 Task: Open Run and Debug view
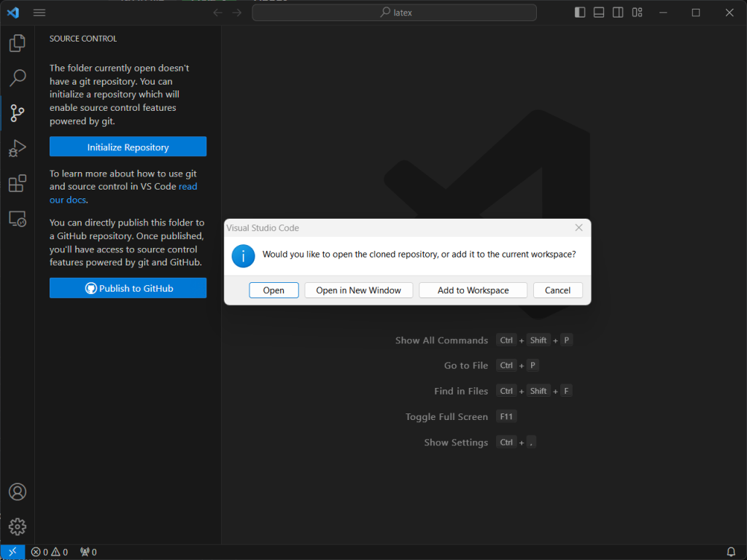pyautogui.click(x=18, y=148)
